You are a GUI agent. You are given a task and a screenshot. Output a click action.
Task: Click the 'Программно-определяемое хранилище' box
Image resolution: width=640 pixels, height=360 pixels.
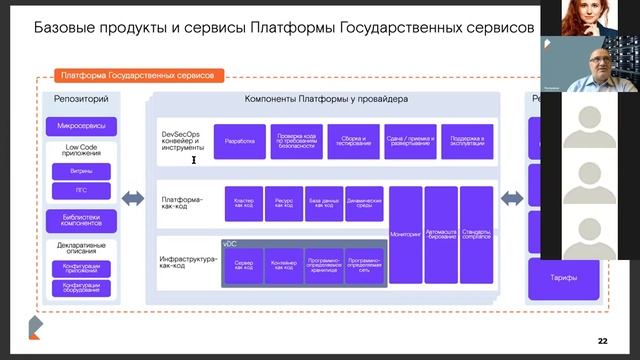point(324,266)
